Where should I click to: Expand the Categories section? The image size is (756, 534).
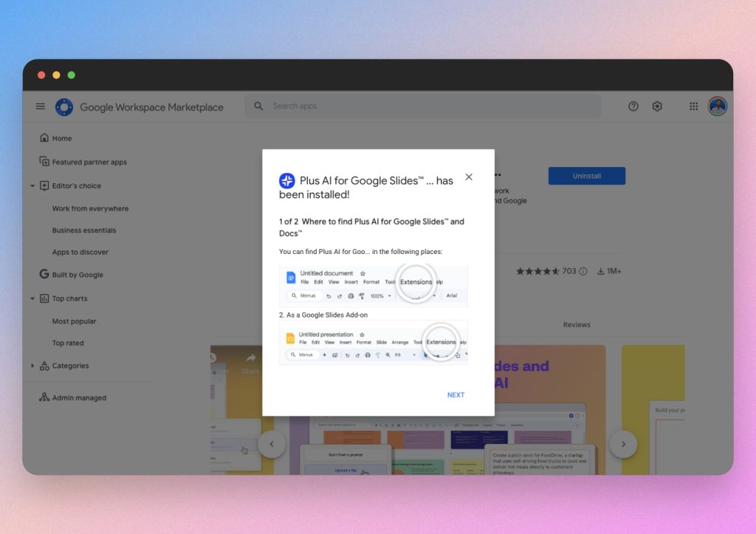point(32,366)
